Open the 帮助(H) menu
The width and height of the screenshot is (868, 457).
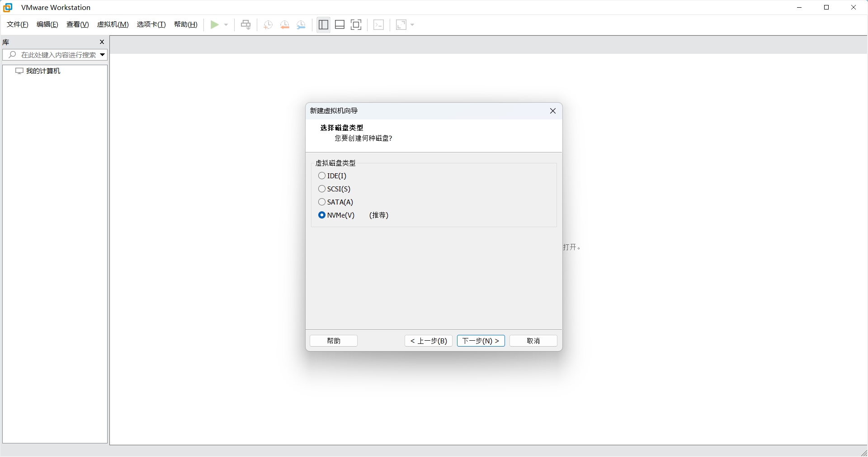coord(186,24)
